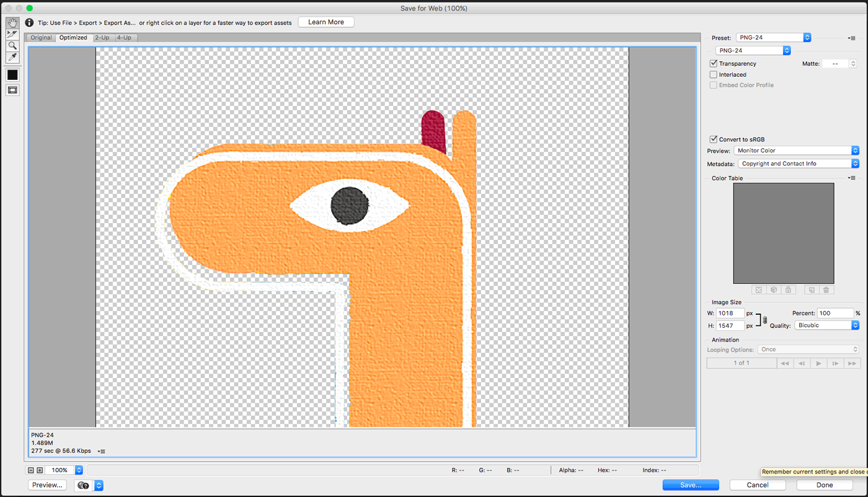Select the Slice Select tool
This screenshot has height=497, width=868.
[12, 34]
